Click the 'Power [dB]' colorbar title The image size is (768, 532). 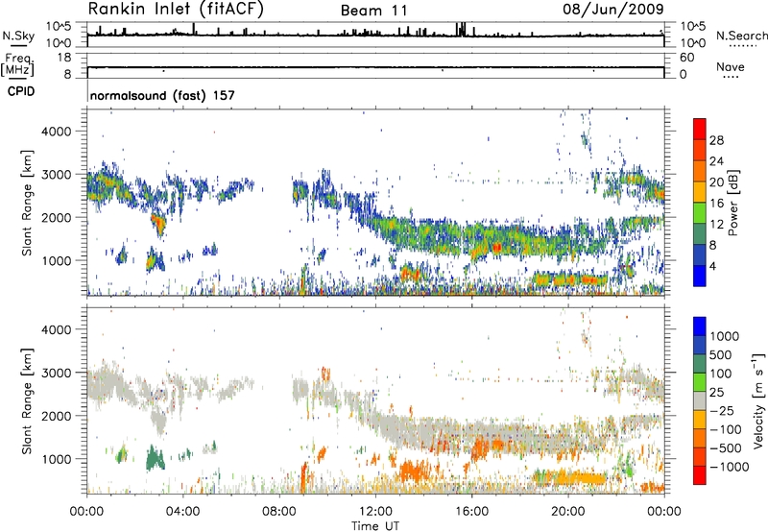733,203
